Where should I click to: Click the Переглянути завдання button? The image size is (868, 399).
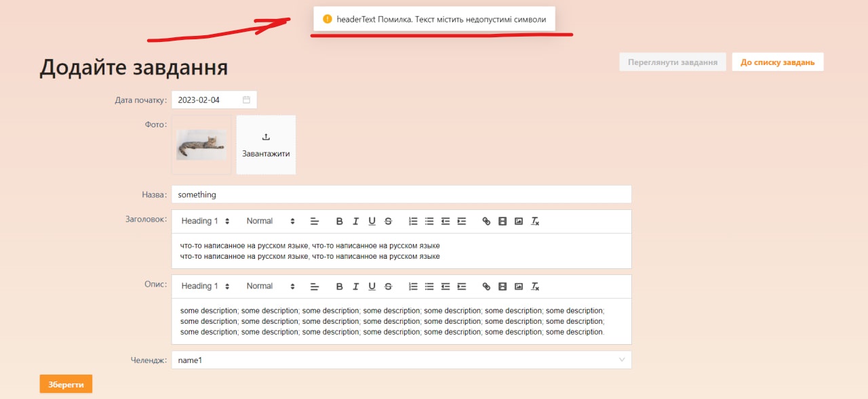click(673, 62)
